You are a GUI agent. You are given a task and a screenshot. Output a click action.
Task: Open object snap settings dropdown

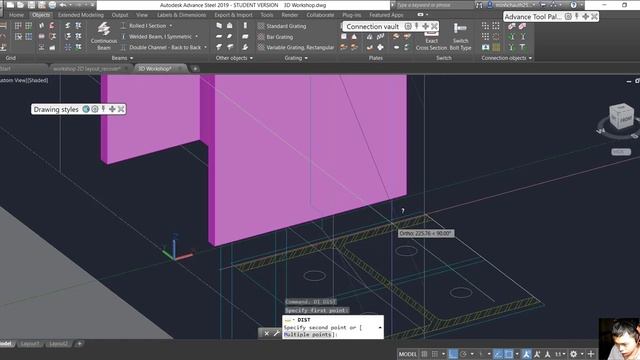point(517,354)
